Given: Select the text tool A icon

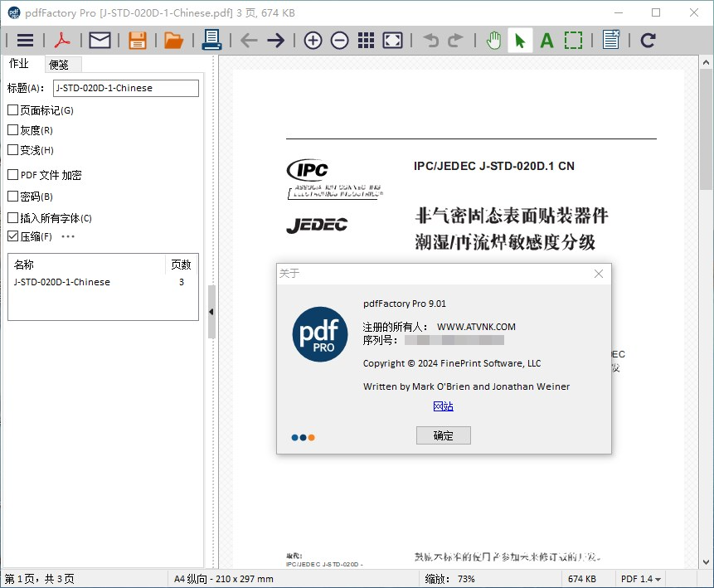Looking at the screenshot, I should coord(546,41).
